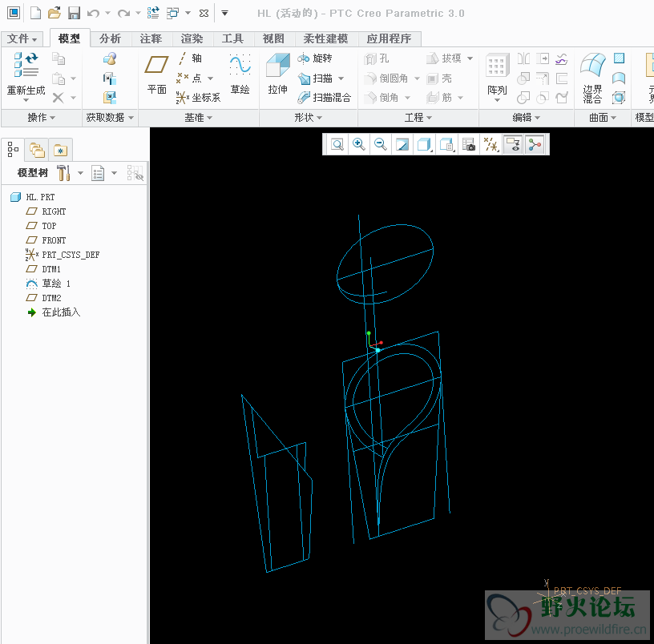Open the 文件 file menu

pos(22,38)
